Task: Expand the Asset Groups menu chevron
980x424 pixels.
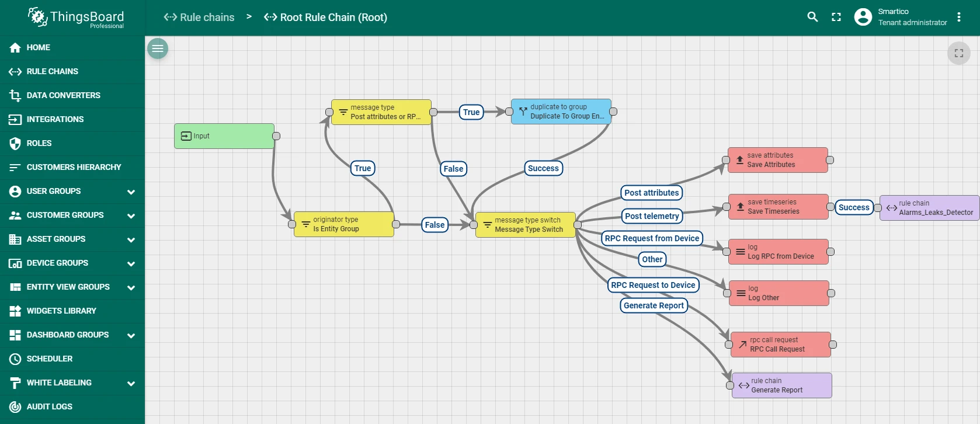Action: click(131, 239)
